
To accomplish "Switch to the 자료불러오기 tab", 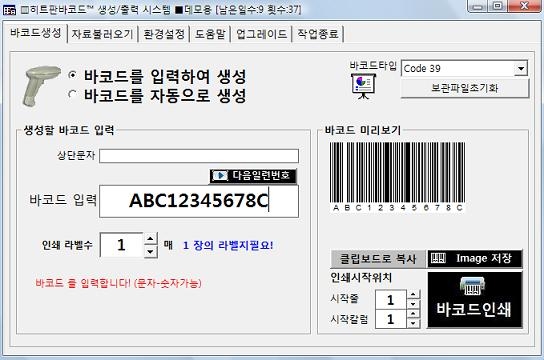I will tap(102, 34).
